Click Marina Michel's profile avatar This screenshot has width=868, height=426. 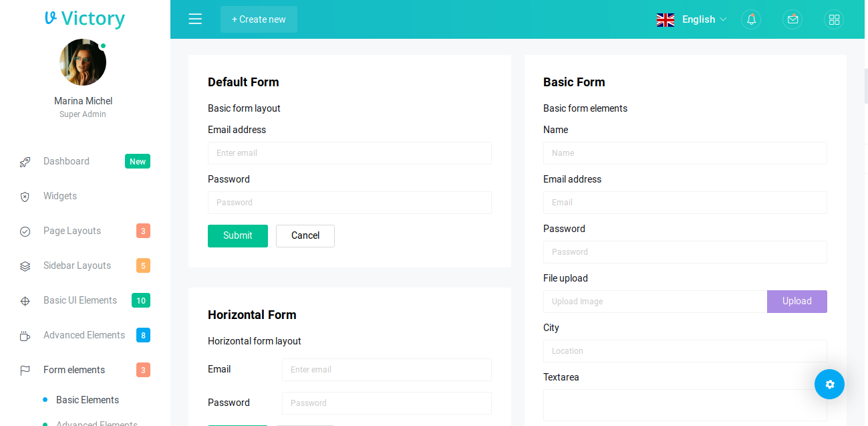pyautogui.click(x=83, y=62)
